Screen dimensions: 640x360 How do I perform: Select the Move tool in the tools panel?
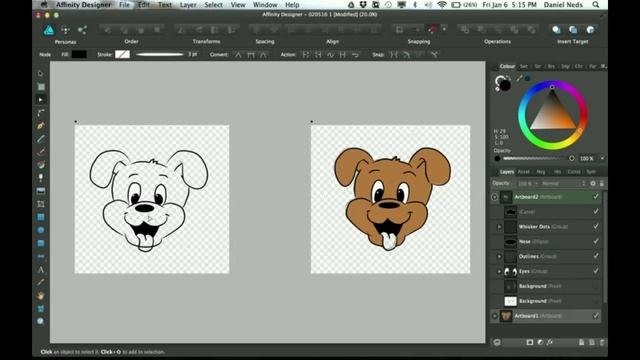(x=40, y=73)
